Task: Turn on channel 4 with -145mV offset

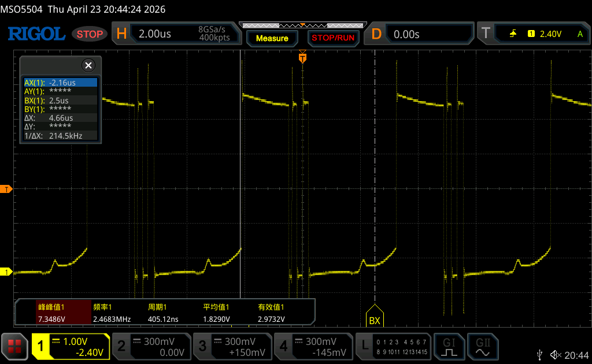Action: [x=313, y=346]
